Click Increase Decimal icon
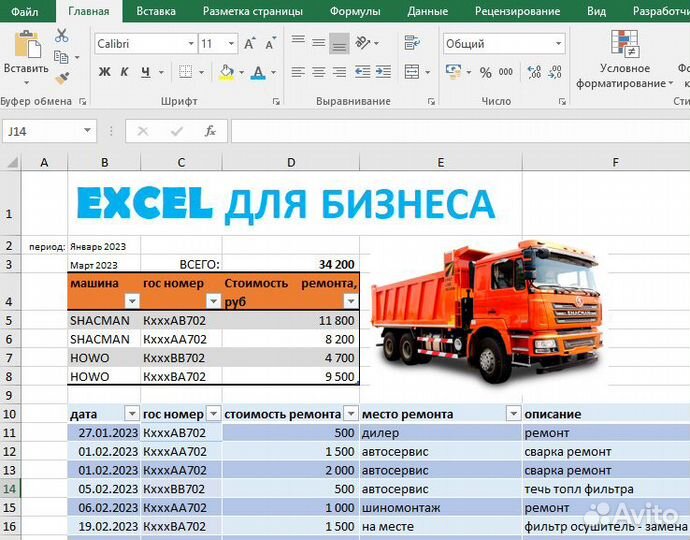The height and width of the screenshot is (540, 690). [x=534, y=72]
